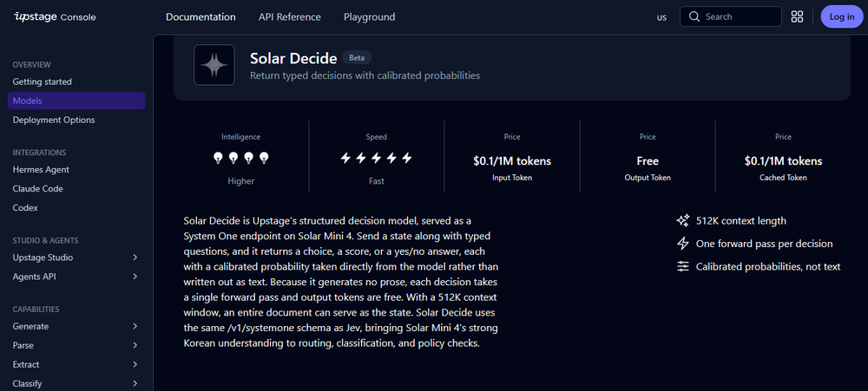Click the OVERVIEW section header

[x=31, y=65]
